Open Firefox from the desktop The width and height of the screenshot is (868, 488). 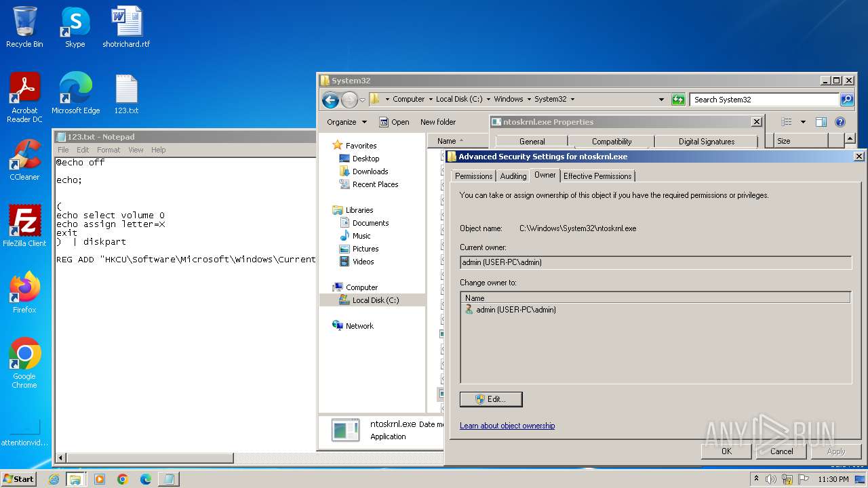(x=24, y=293)
